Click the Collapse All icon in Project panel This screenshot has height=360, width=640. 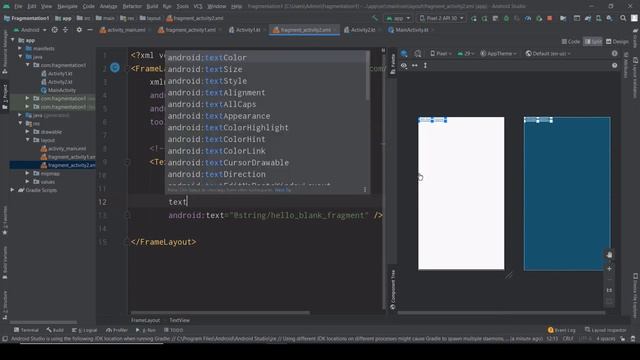[x=65, y=30]
